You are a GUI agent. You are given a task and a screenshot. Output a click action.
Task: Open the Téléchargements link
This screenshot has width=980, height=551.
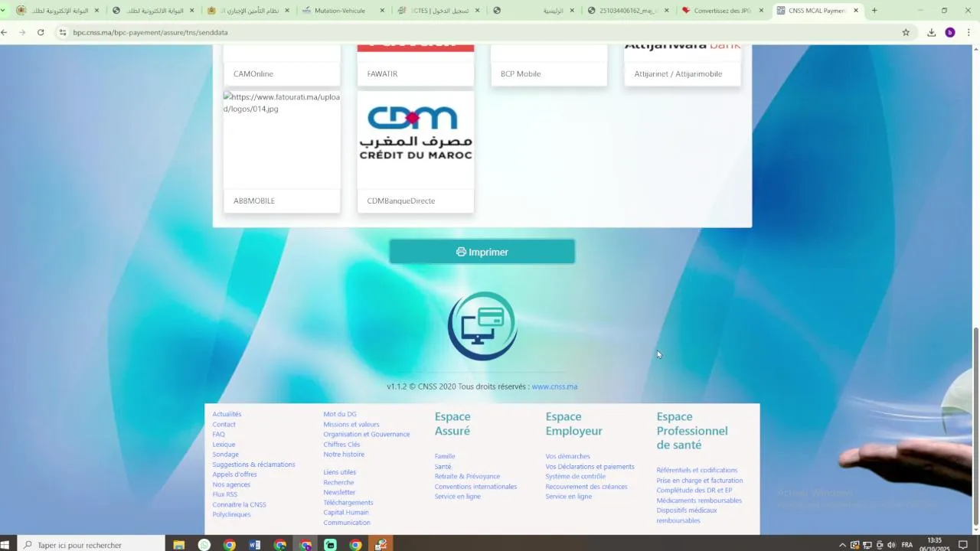click(x=348, y=503)
